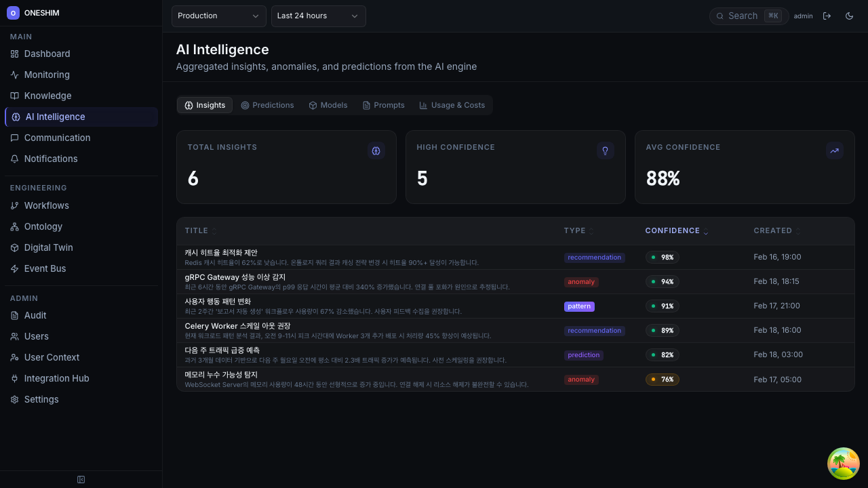Toggle sorting on the CONFIDENCE column
The image size is (868, 488).
click(x=677, y=230)
